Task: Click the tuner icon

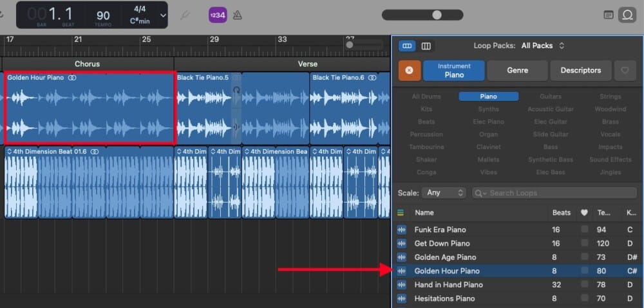Action: (x=185, y=15)
